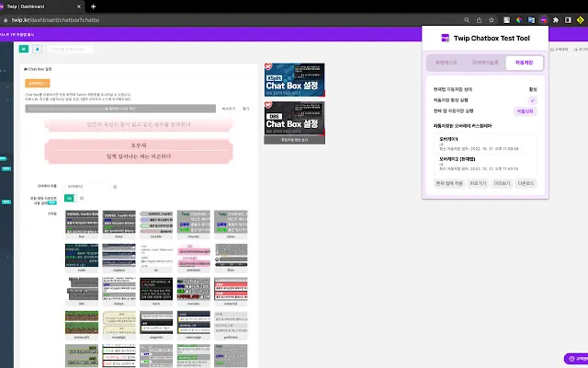Select the Twip Dashboard browser tab
Screen dimensions: 588x368
point(40,6)
